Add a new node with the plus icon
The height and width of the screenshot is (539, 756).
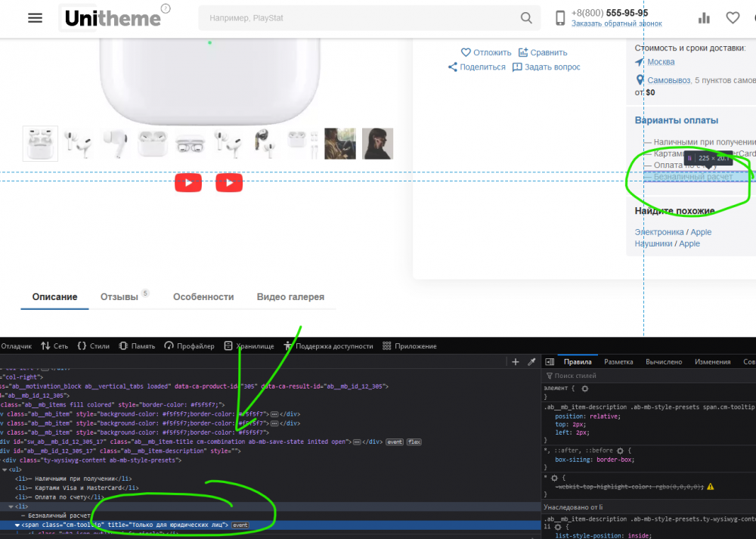pyautogui.click(x=516, y=362)
